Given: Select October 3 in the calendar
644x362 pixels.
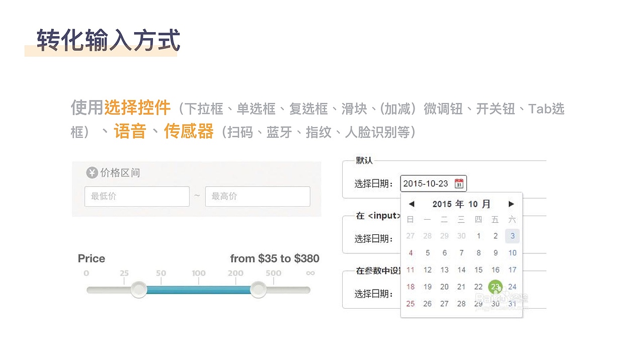Looking at the screenshot, I should coord(512,236).
